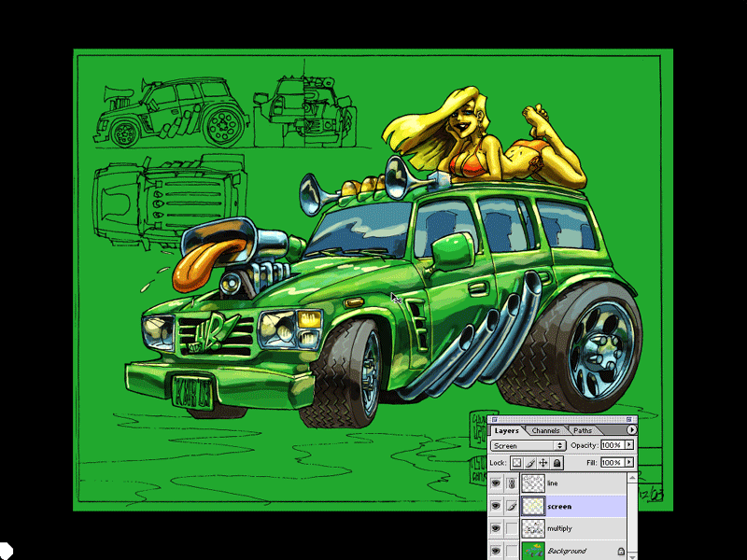Select the layer named line
Image resolution: width=747 pixels, height=560 pixels.
tap(552, 483)
